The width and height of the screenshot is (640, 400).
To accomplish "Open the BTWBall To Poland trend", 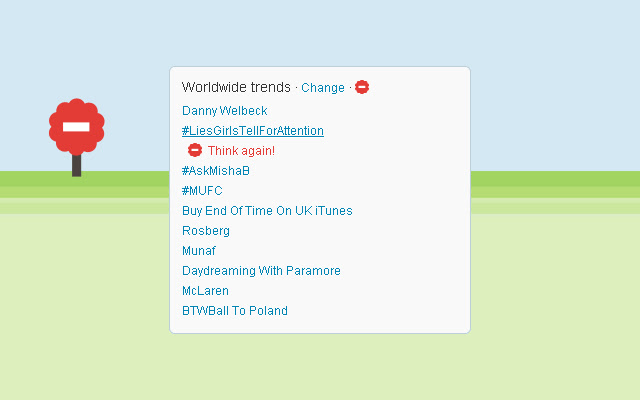I will [x=235, y=311].
